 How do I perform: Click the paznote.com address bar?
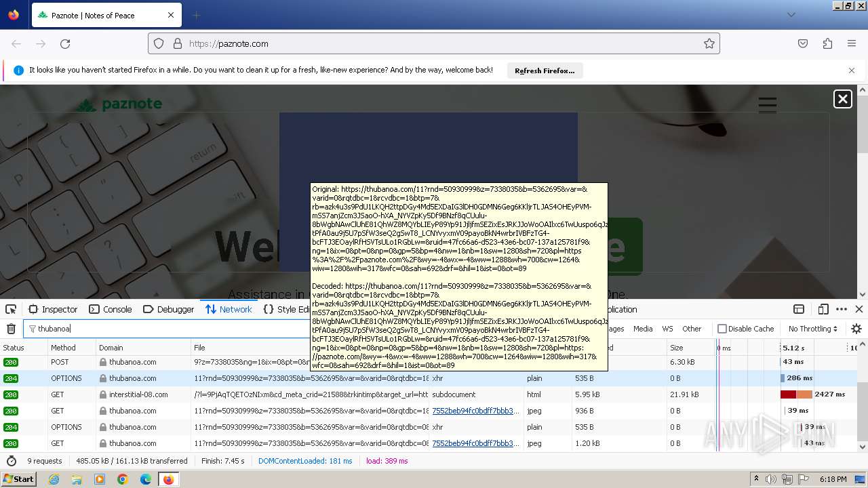coord(434,43)
